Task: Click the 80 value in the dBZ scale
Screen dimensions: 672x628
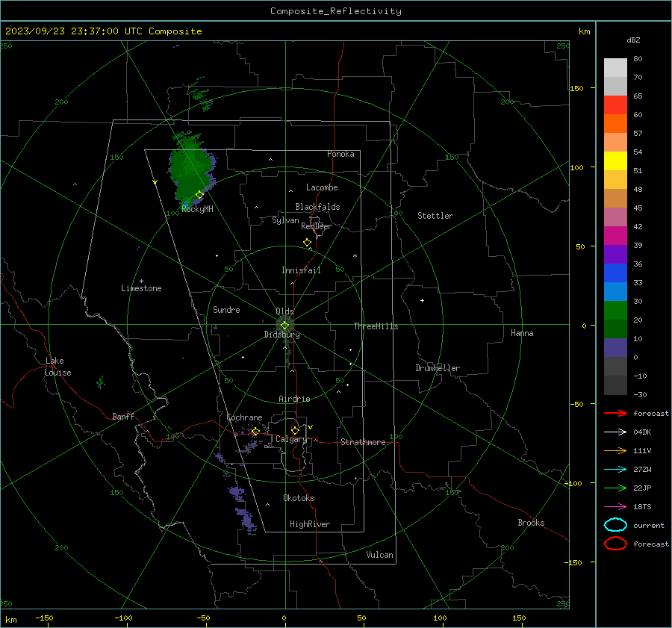Action: [638, 59]
